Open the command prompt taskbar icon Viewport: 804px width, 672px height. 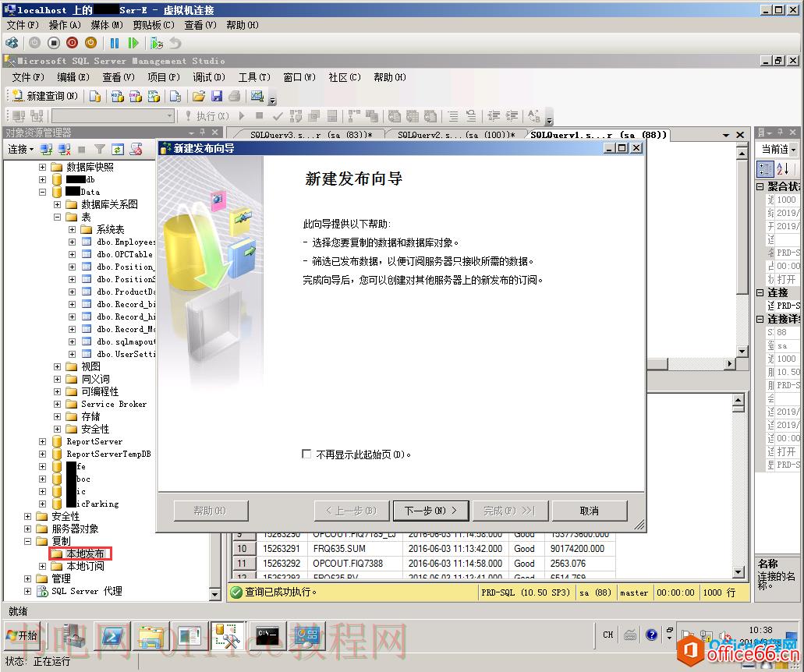point(267,635)
